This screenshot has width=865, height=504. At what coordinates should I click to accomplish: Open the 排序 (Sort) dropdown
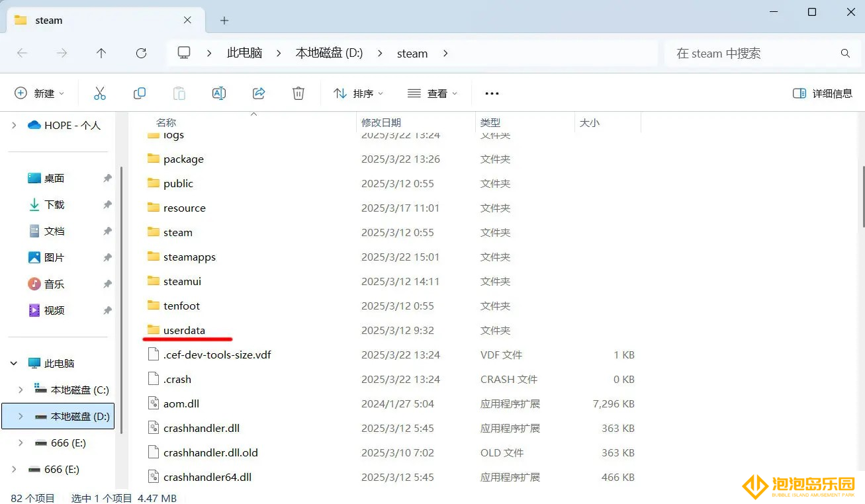[359, 93]
